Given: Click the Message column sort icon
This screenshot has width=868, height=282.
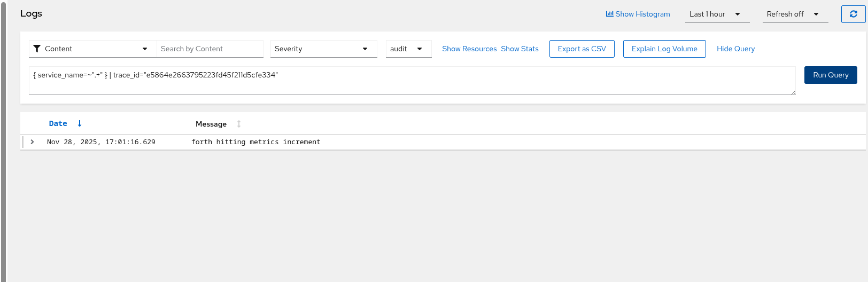Looking at the screenshot, I should coord(239,124).
